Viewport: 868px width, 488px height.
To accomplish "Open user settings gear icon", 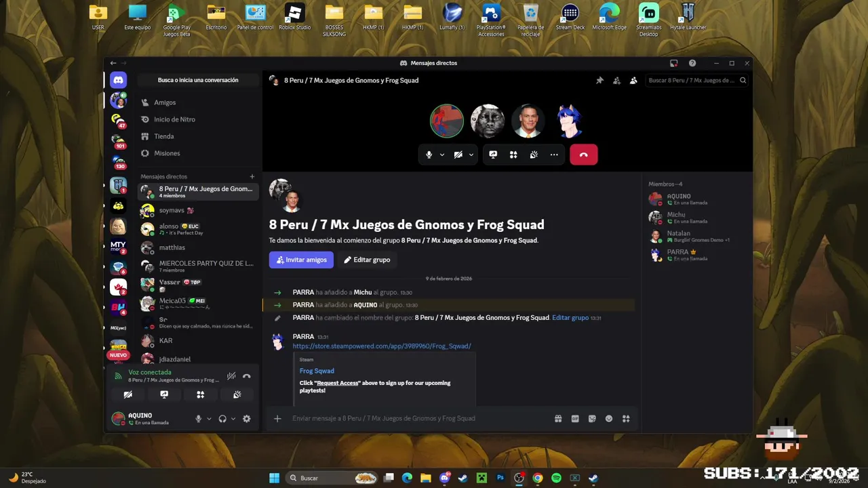I will 247,419.
